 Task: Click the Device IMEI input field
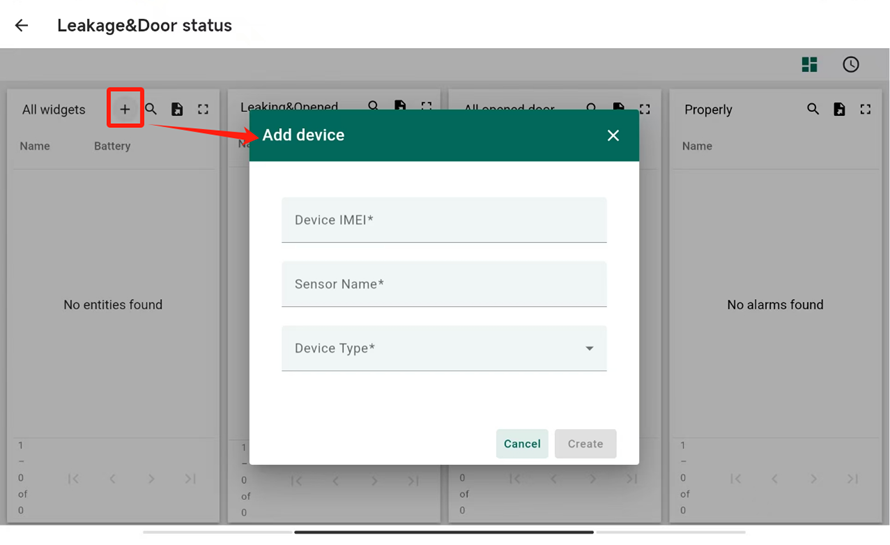tap(444, 220)
